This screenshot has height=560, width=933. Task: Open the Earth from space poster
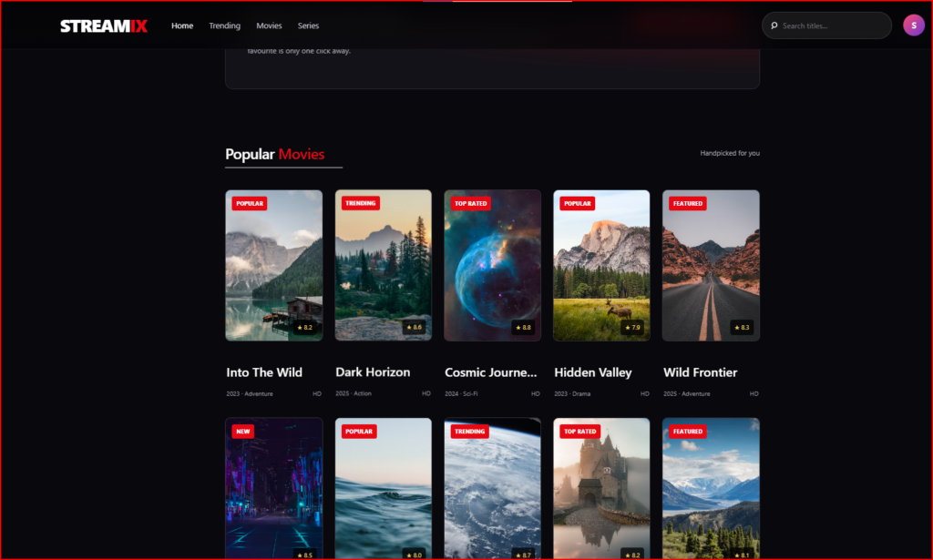pyautogui.click(x=493, y=489)
